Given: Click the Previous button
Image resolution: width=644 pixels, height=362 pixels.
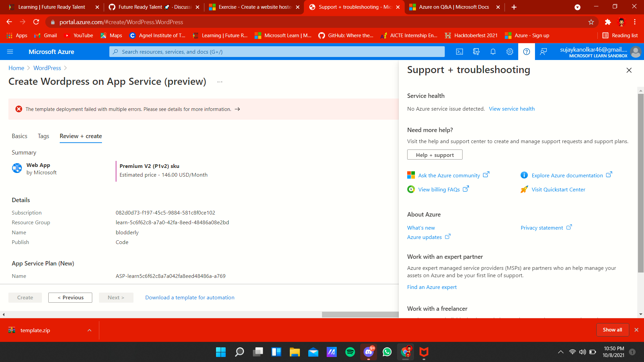Looking at the screenshot, I should pyautogui.click(x=70, y=298).
